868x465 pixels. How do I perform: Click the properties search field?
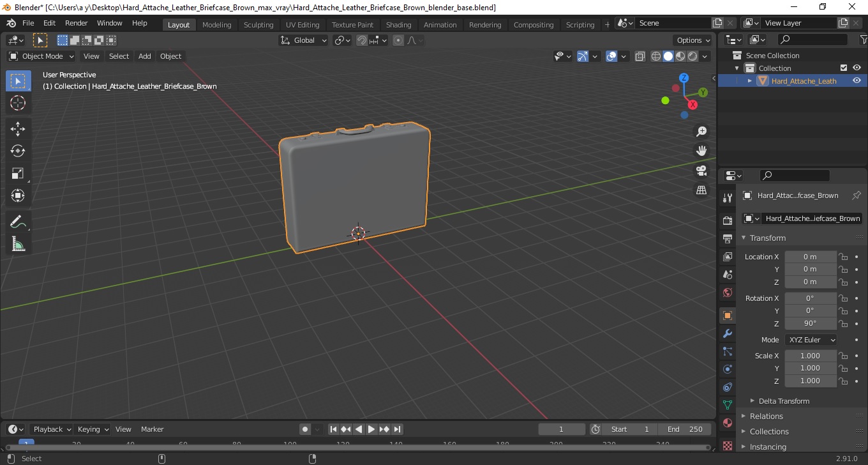pos(795,175)
